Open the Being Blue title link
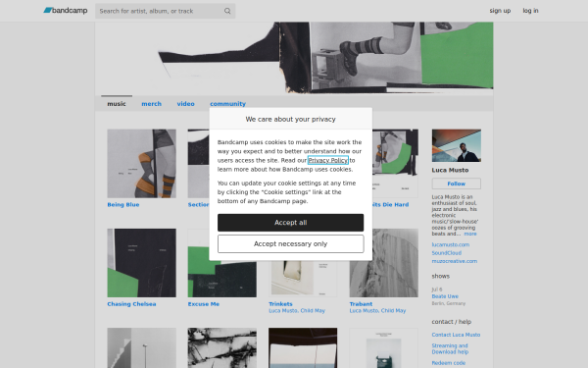The height and width of the screenshot is (368, 588). (x=123, y=205)
